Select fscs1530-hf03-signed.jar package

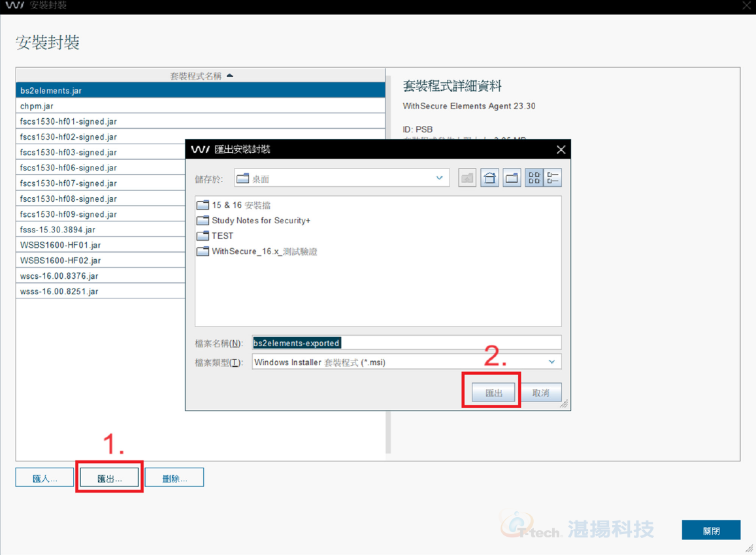100,152
